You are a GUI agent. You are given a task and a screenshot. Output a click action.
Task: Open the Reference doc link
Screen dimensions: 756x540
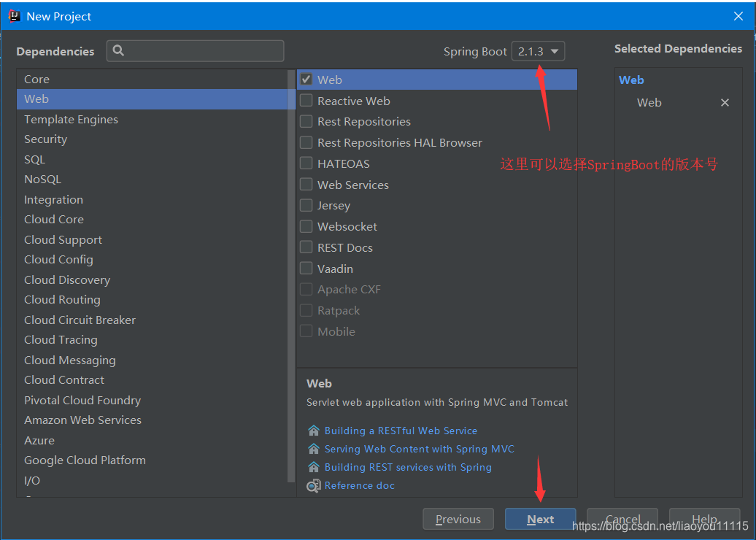[x=359, y=485]
